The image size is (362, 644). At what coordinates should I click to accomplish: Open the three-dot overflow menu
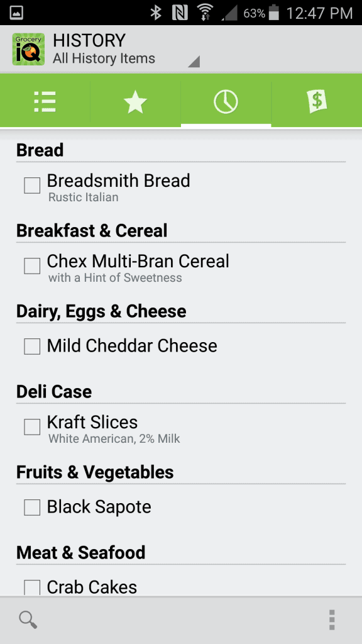pyautogui.click(x=332, y=619)
